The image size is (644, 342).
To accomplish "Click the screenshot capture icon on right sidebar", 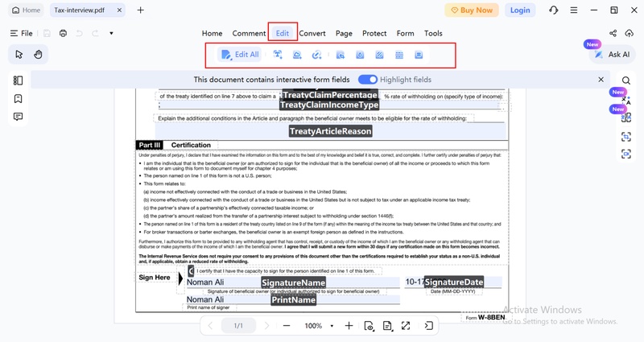I will click(x=626, y=154).
